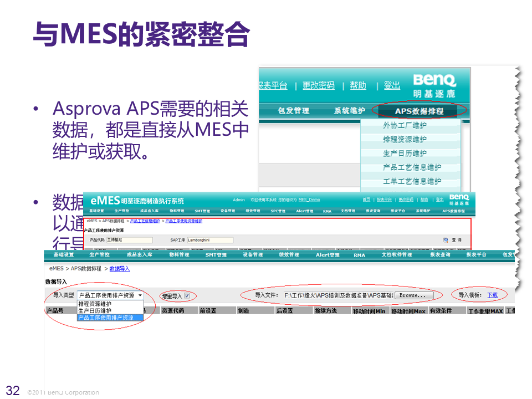Open 设备管理 in data import page menu
Image resolution: width=532 pixels, height=399 pixels.
pyautogui.click(x=253, y=254)
